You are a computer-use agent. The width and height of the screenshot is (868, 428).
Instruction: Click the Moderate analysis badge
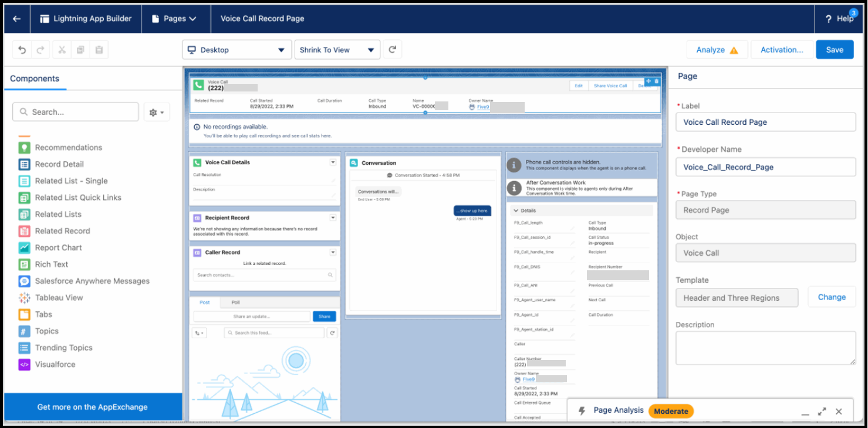tap(671, 412)
